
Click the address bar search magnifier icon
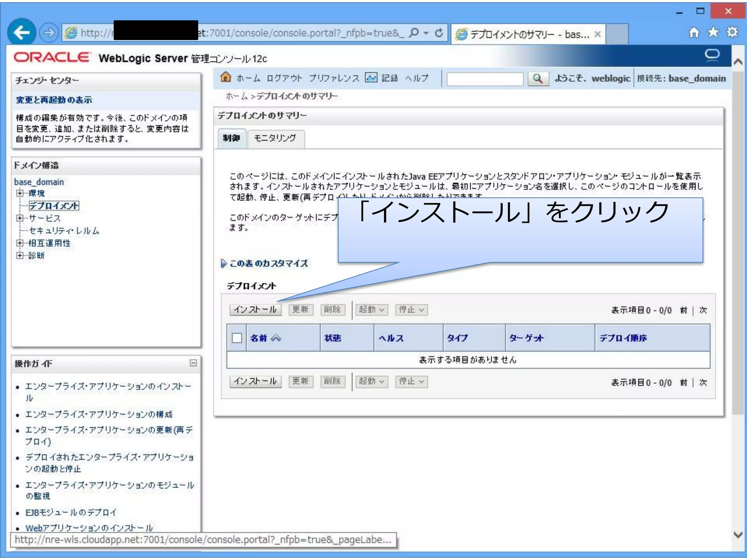[x=414, y=33]
